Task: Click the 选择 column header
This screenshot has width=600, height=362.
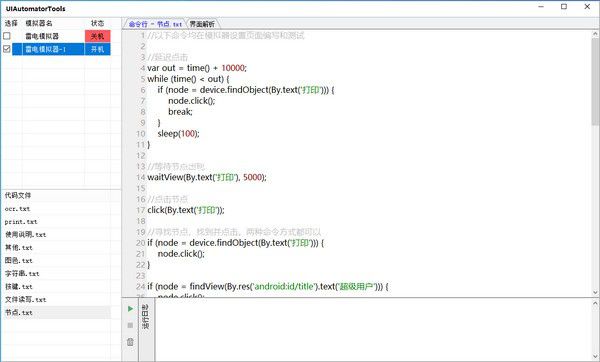Action: (x=11, y=23)
